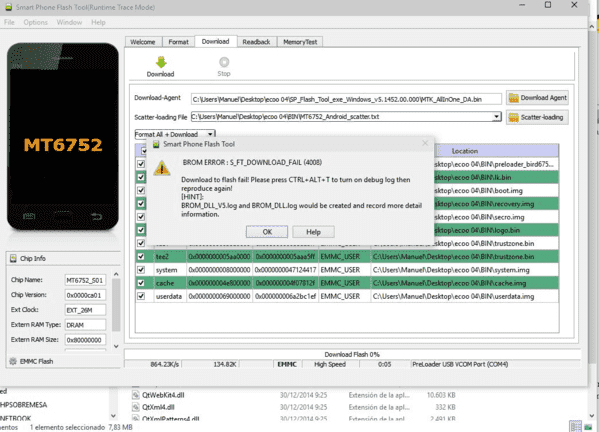
Task: Click the dialog title bar flash tool icon
Action: pos(156,144)
